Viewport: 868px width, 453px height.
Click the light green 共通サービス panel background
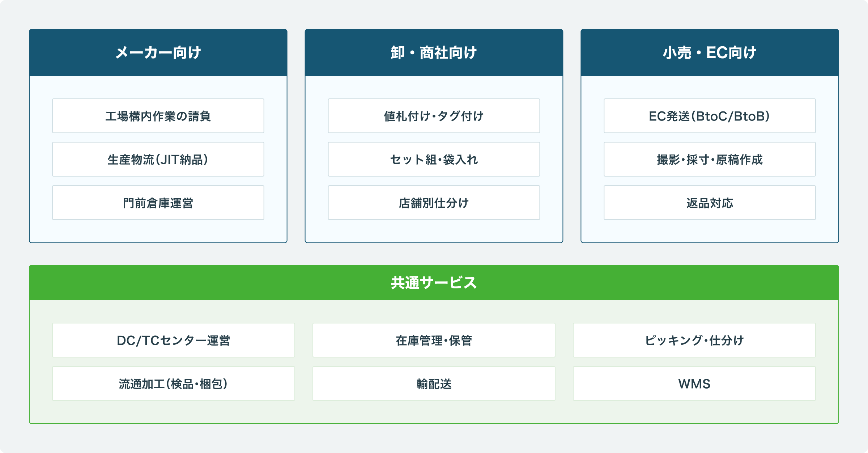pos(434,412)
